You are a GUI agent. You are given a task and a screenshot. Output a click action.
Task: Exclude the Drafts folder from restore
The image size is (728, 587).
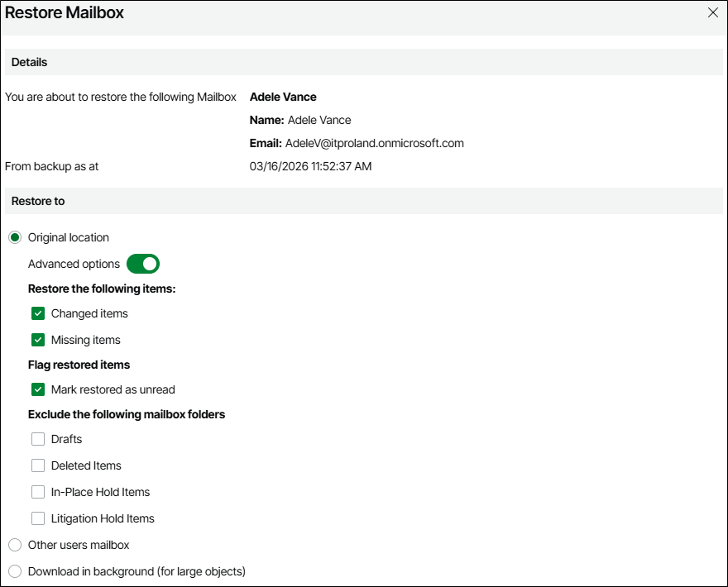point(38,439)
